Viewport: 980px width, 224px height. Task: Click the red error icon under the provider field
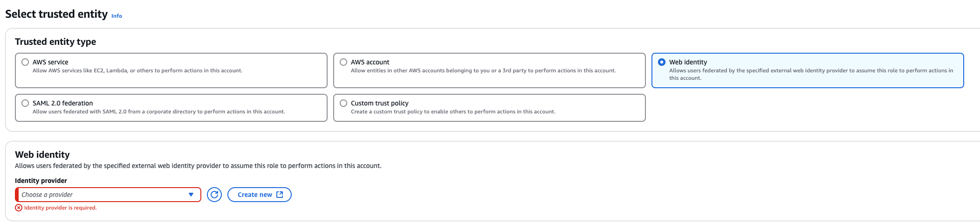[19, 208]
